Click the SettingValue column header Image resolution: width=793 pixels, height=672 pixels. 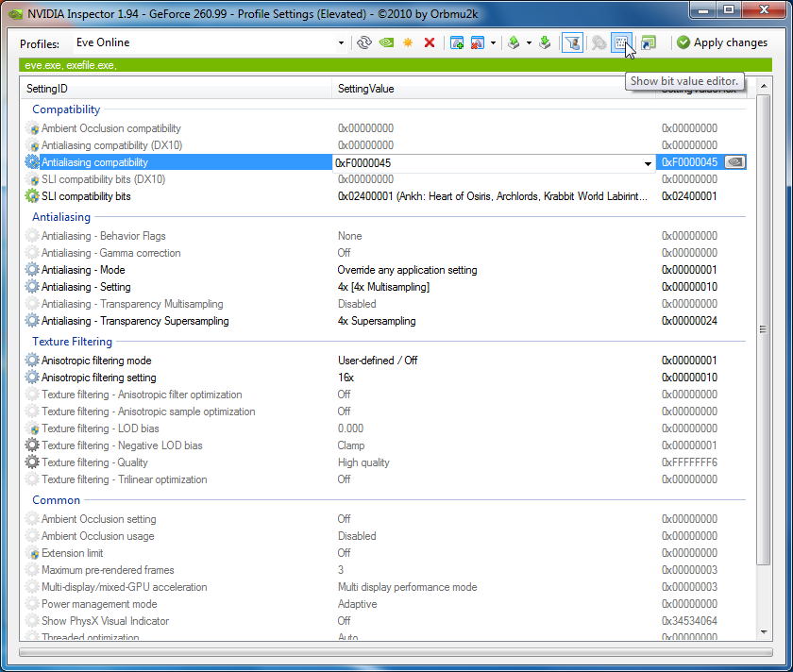366,89
